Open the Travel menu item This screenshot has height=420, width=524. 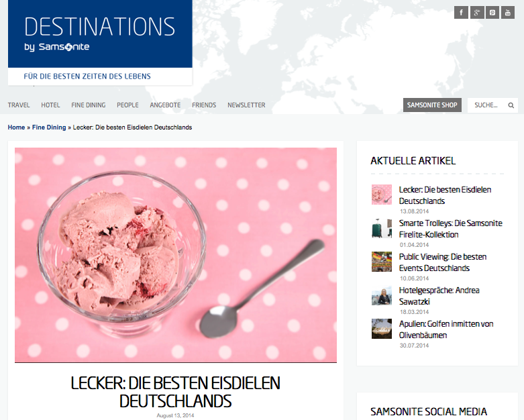tap(19, 105)
